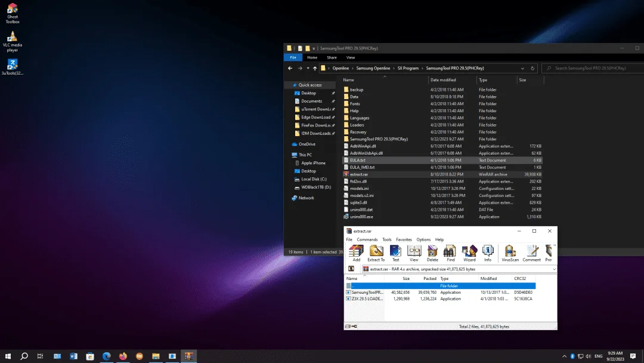644x363 pixels.
Task: Switch to the View ribbon tab in Explorer
Action: pyautogui.click(x=351, y=57)
